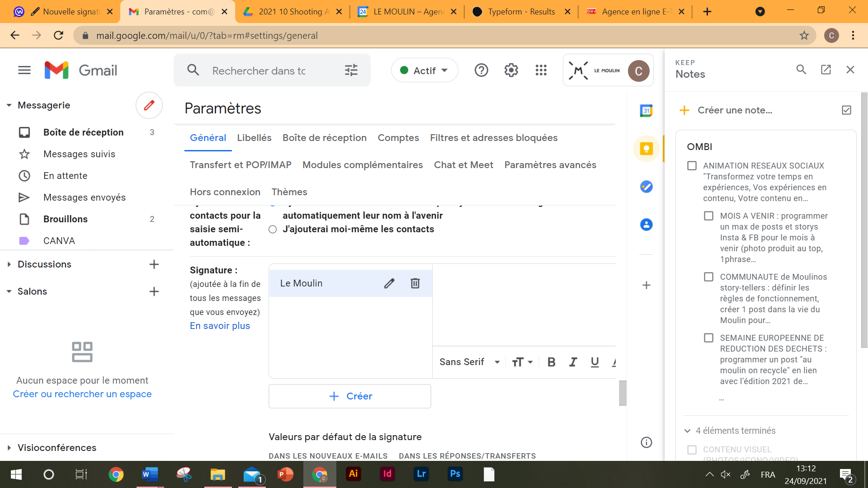Search notes in Keep panel
This screenshot has height=488, width=868.
coord(801,70)
